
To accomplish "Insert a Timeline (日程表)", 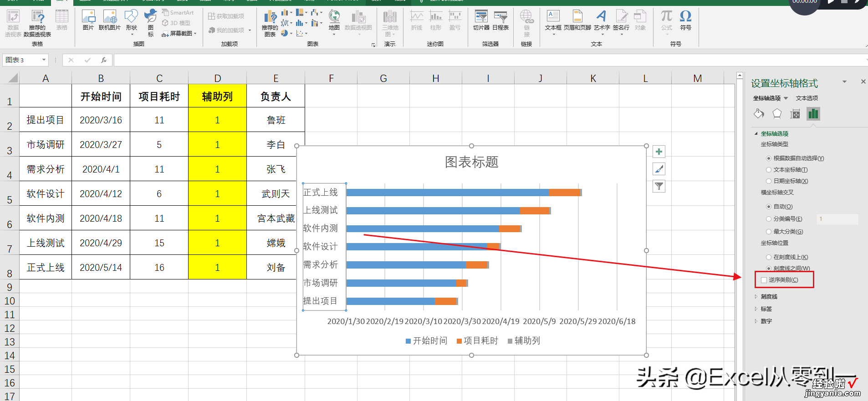I will [500, 20].
